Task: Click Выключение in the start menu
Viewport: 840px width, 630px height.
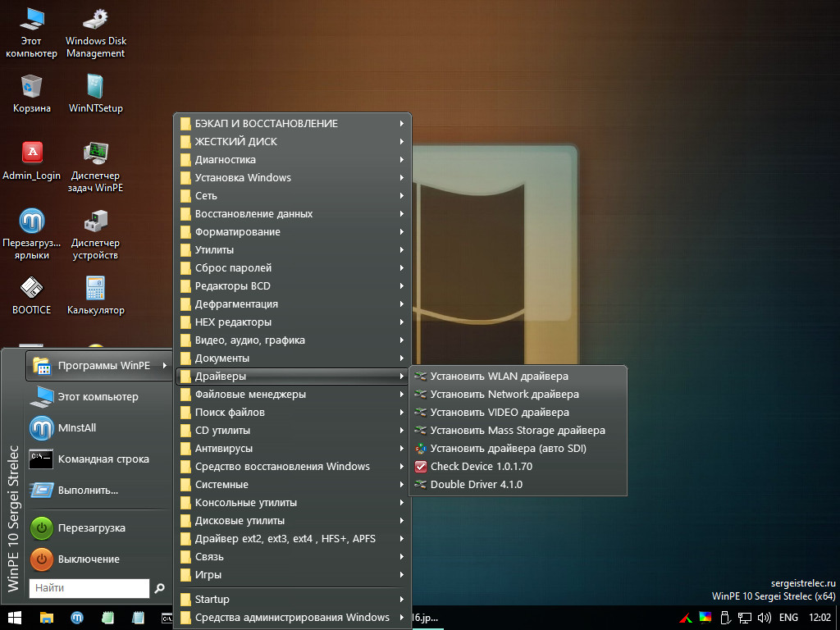Action: tap(100, 559)
